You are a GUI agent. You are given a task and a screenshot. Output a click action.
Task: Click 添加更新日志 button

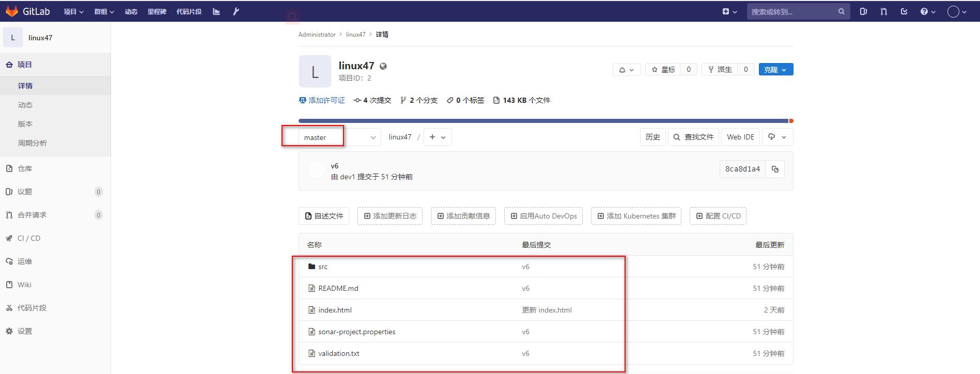point(390,216)
